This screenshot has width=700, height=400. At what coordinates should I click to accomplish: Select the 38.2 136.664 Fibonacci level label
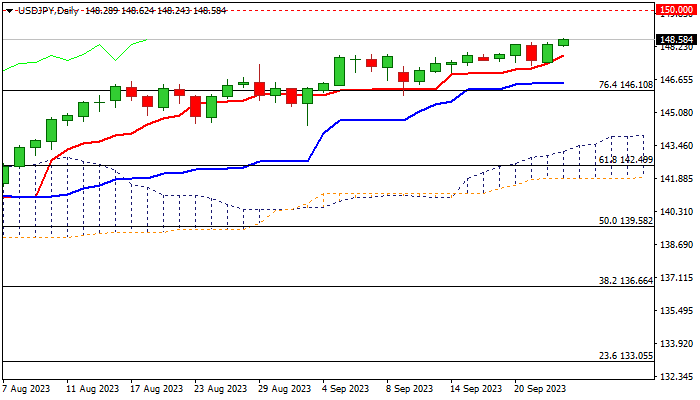point(625,280)
